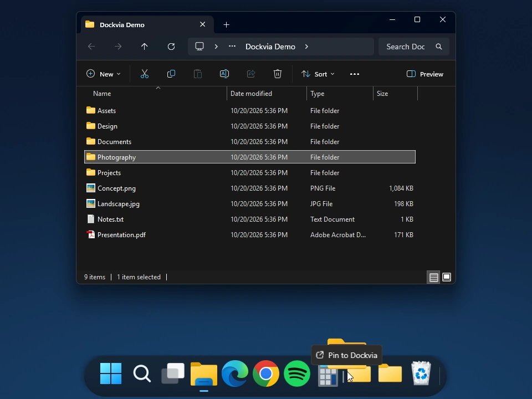Launch Google Chrome from dock
Viewport: 532px width, 399px height.
(x=266, y=374)
